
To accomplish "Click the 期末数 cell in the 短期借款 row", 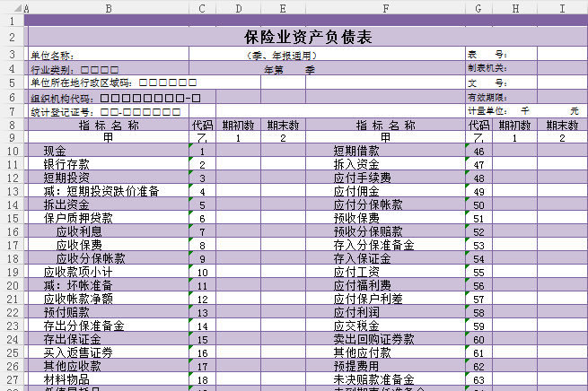I will 562,151.
